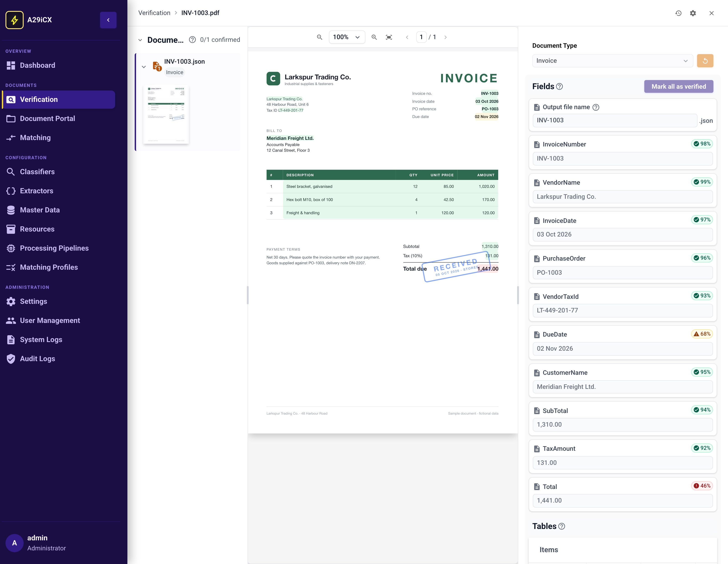Click the VendorTaxId 93% confidence badge
The width and height of the screenshot is (728, 564).
702,295
